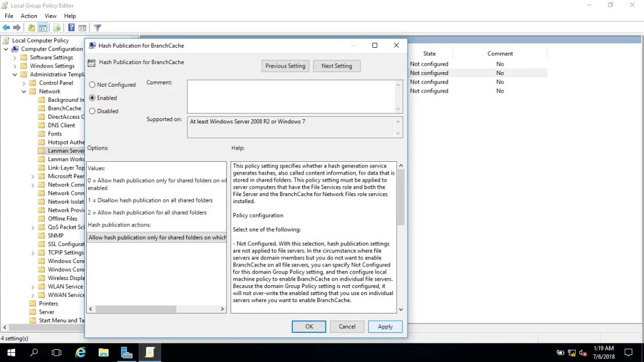Click the Printers folder icon

33,303
